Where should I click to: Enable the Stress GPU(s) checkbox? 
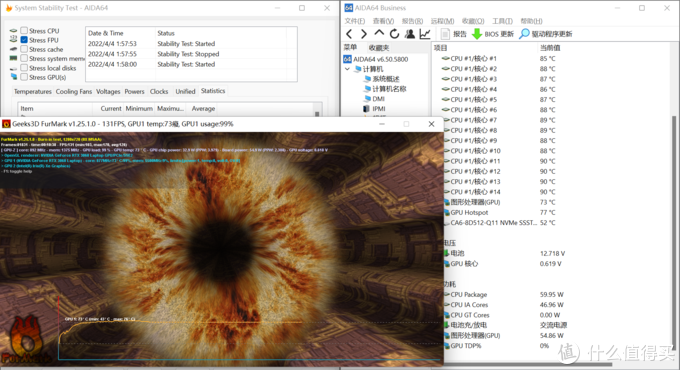click(x=24, y=77)
